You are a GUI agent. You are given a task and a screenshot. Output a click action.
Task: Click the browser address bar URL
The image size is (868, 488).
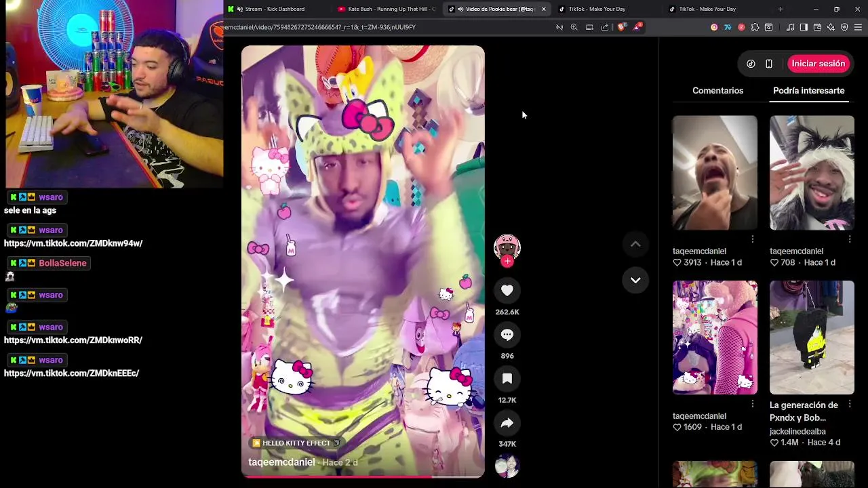point(320,27)
